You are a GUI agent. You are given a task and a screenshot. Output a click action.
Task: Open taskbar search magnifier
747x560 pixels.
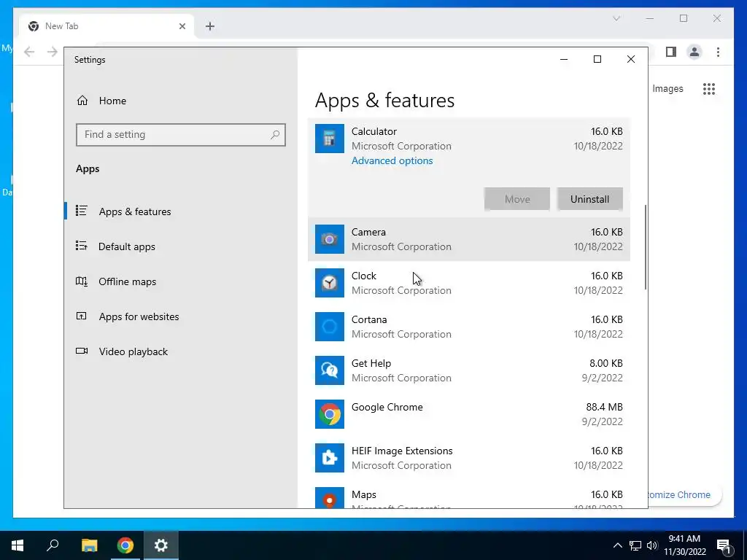coord(53,545)
